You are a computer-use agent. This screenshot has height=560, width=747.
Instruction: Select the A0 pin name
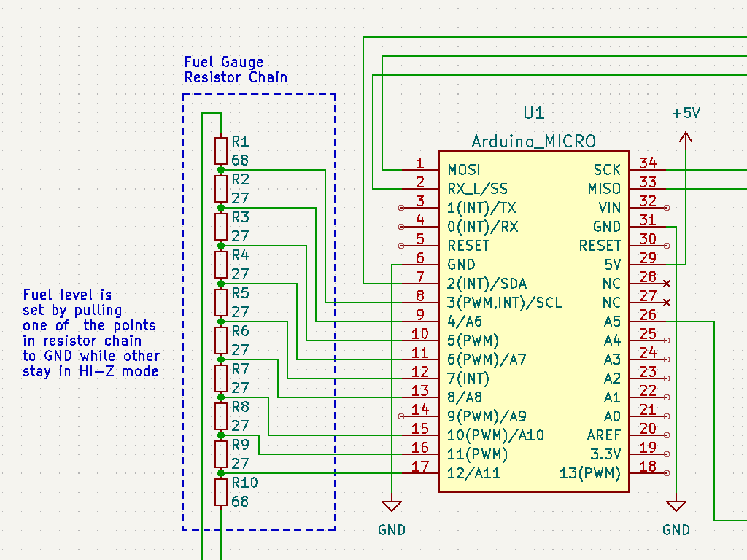tap(612, 416)
